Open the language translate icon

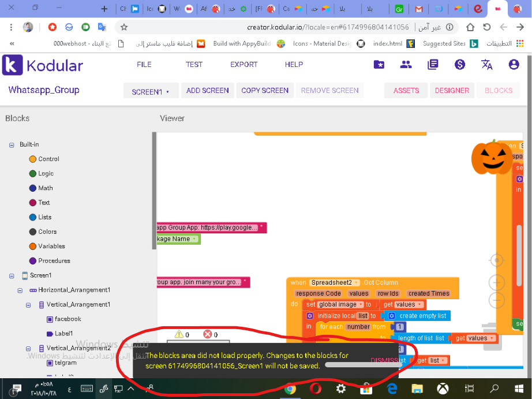pos(487,65)
